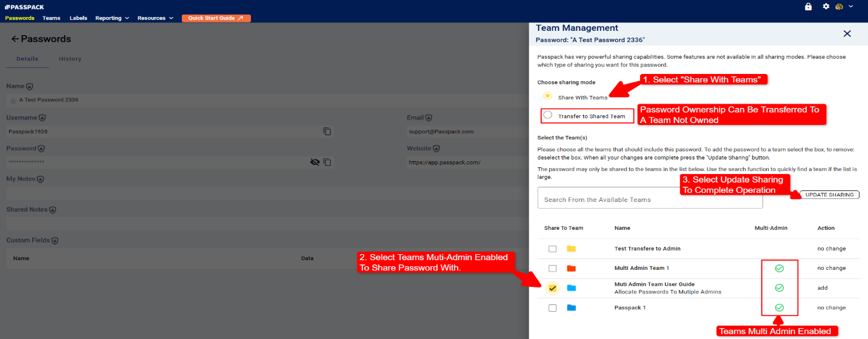Uncheck the Muti Admin Team User Guide box
Viewport: 868px width, 339px height.
(x=552, y=288)
